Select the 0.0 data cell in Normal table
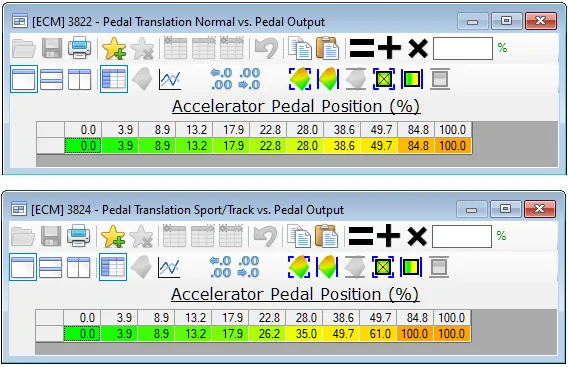This screenshot has height=367, width=568. click(x=83, y=146)
